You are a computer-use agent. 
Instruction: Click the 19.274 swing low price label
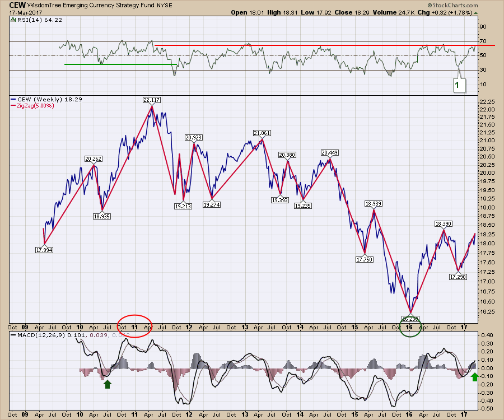[x=212, y=204]
